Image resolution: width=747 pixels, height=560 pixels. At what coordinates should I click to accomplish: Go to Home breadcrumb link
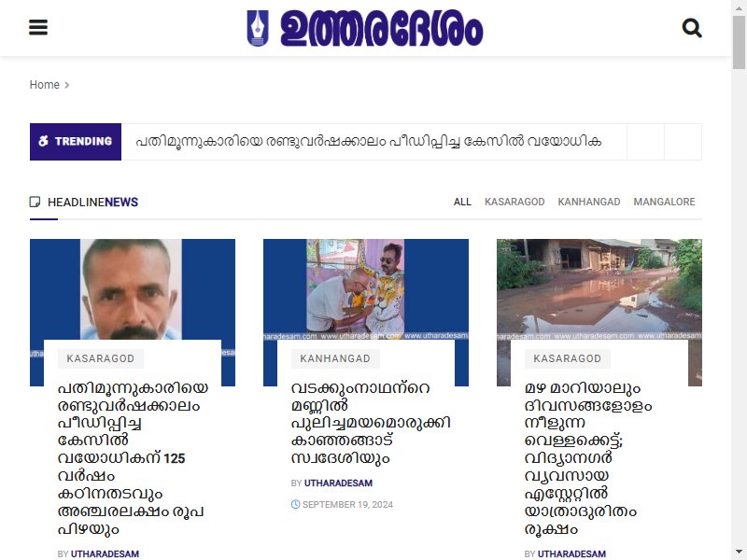[44, 85]
